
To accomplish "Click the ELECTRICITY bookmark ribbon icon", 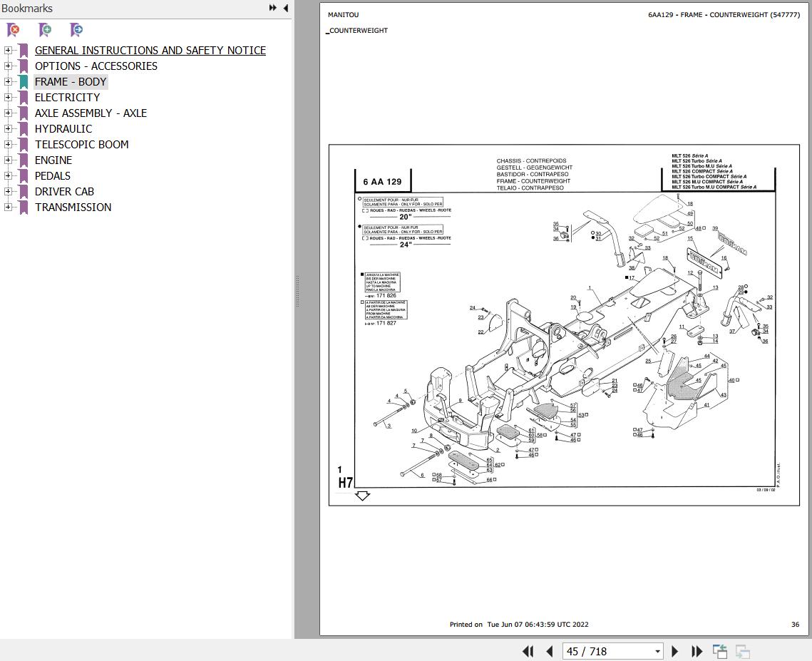I will tap(24, 98).
